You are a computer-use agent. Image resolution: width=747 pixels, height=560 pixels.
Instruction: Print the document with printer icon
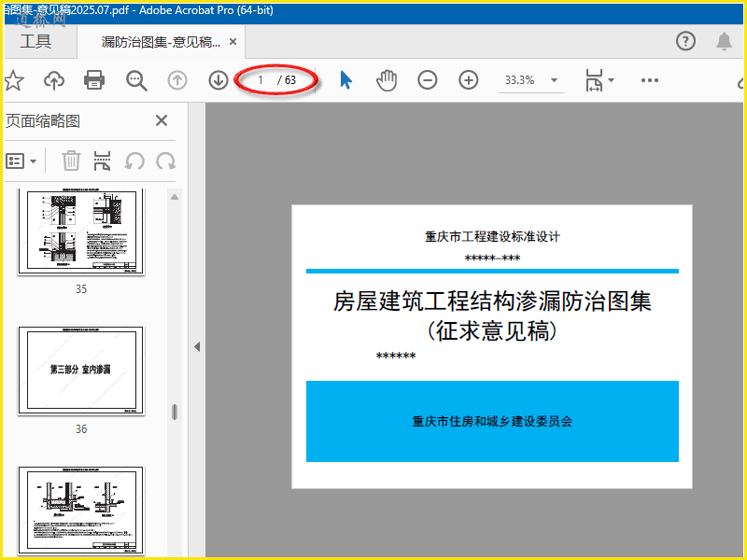(x=94, y=80)
